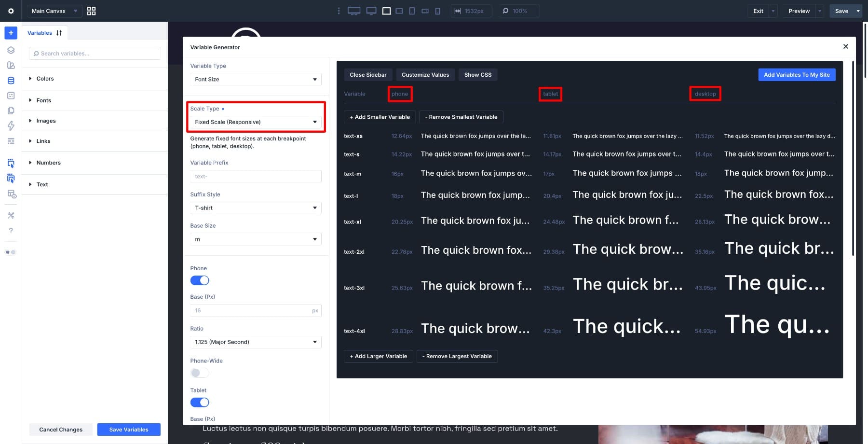Click the Cancel Changes button
Image resolution: width=868 pixels, height=444 pixels.
(61, 430)
